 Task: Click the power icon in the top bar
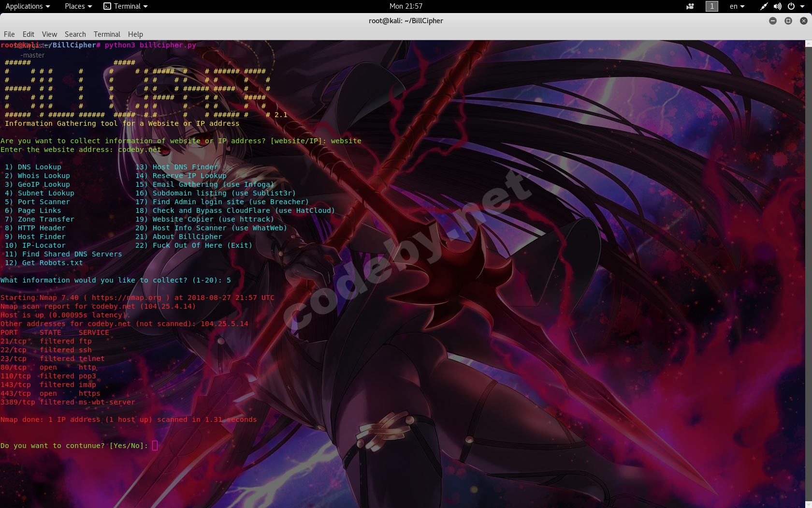click(x=791, y=6)
